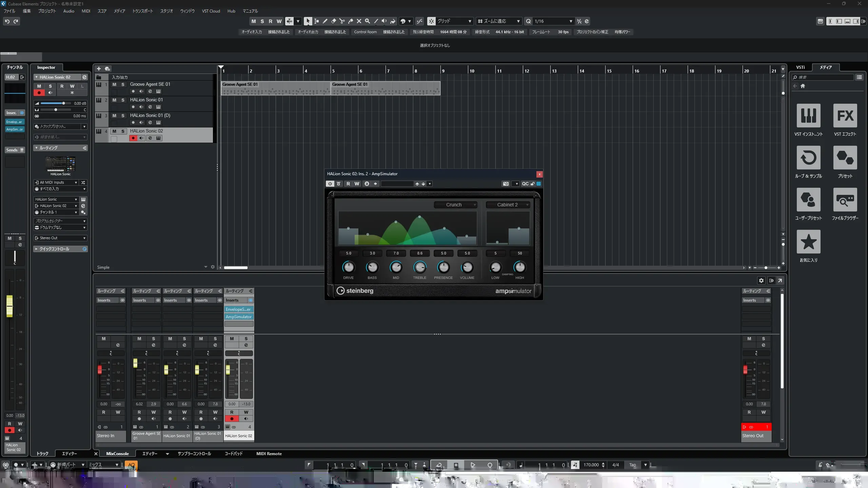Open the トランスポート menu

coord(142,11)
